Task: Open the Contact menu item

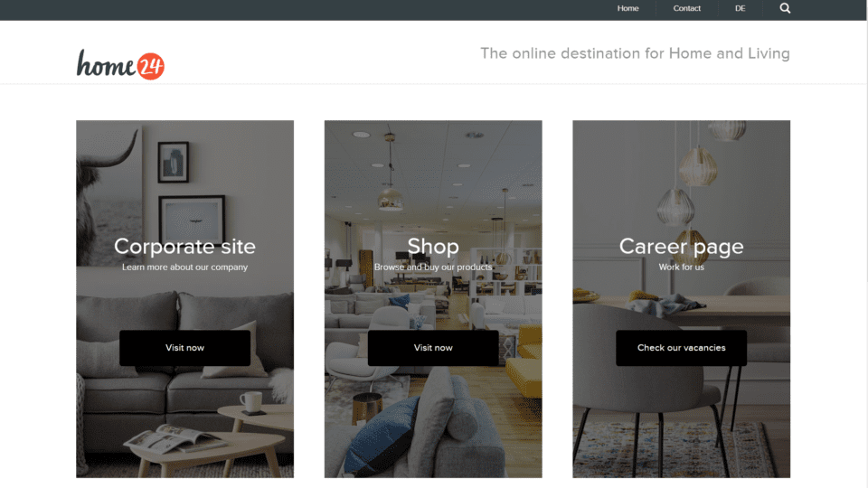Action: [686, 8]
